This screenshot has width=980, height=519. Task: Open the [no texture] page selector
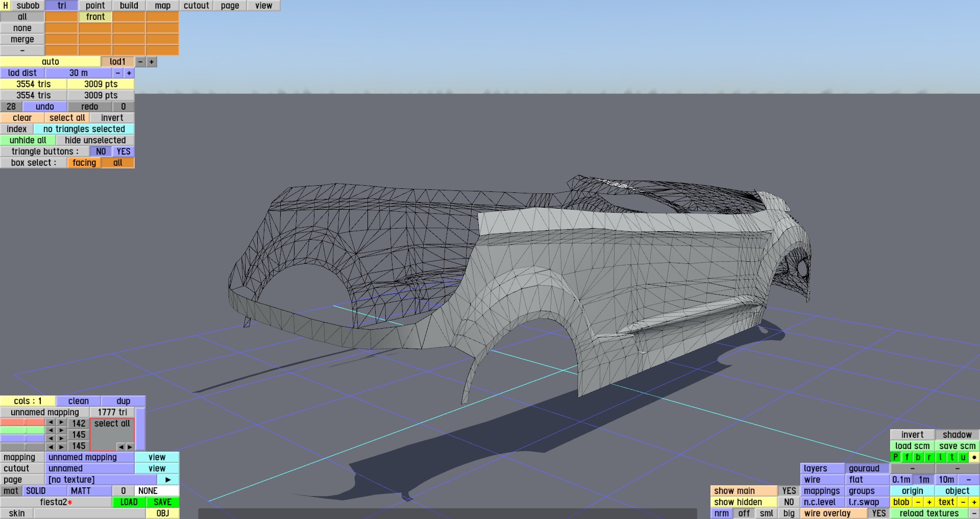click(x=101, y=480)
